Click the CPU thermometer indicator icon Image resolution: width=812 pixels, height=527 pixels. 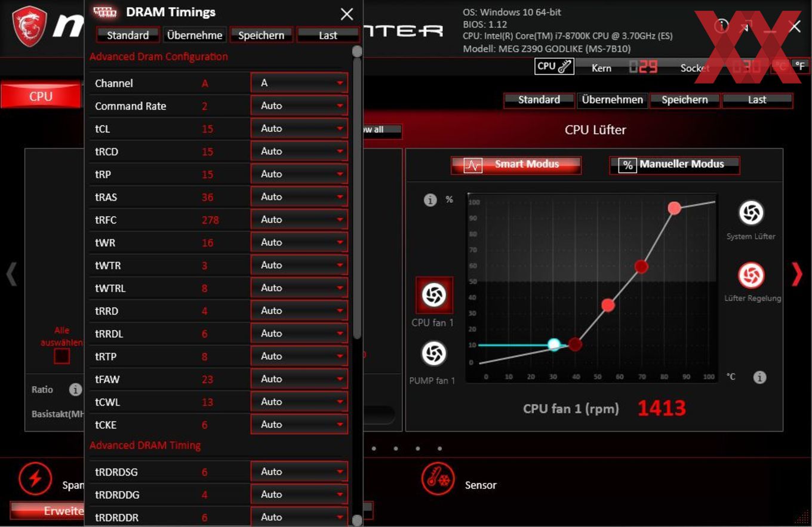tap(554, 66)
